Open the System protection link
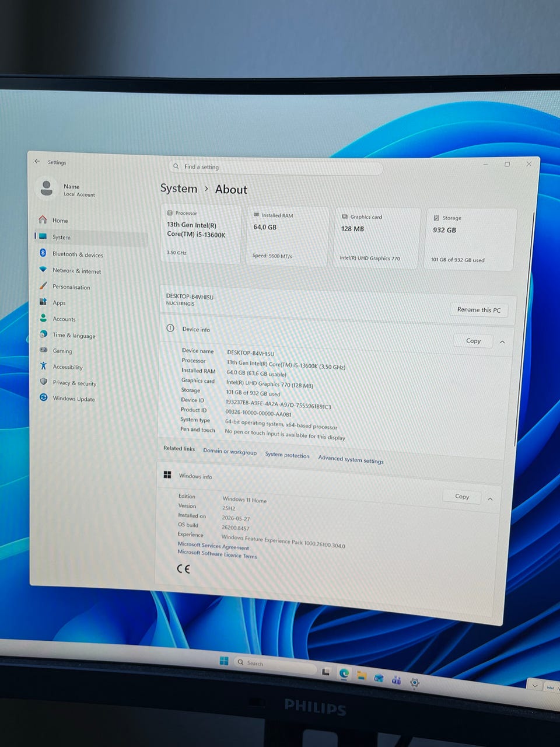Image resolution: width=560 pixels, height=747 pixels. tap(287, 455)
